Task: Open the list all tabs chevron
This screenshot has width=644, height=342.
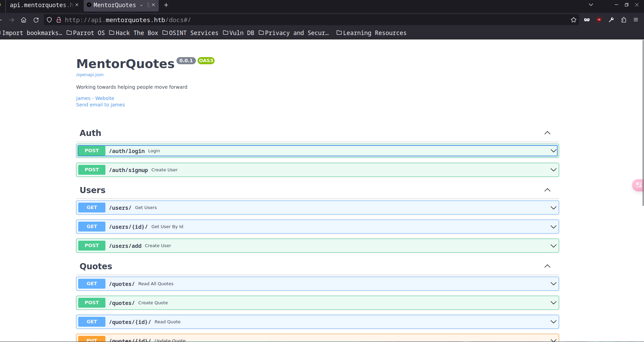Action: coord(591,5)
